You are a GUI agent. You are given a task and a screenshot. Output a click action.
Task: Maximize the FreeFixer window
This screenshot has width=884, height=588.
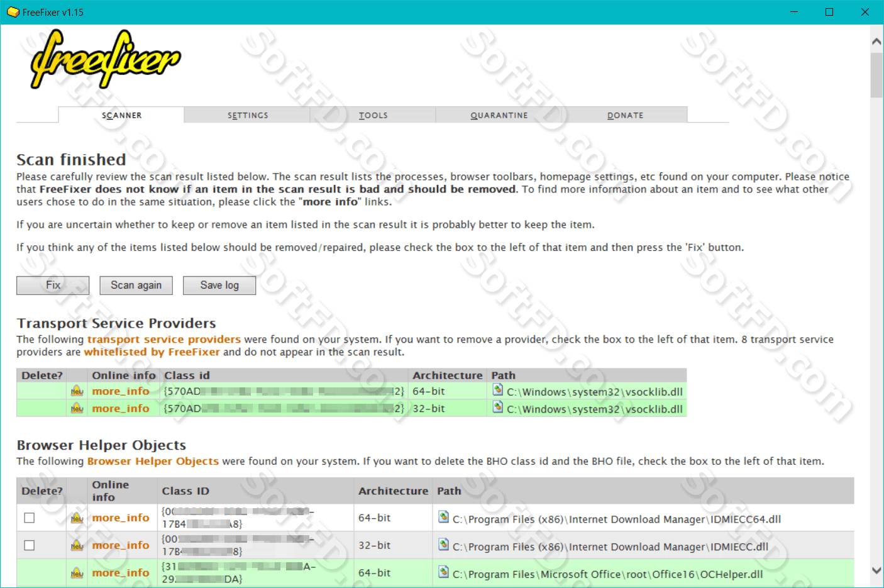click(829, 12)
